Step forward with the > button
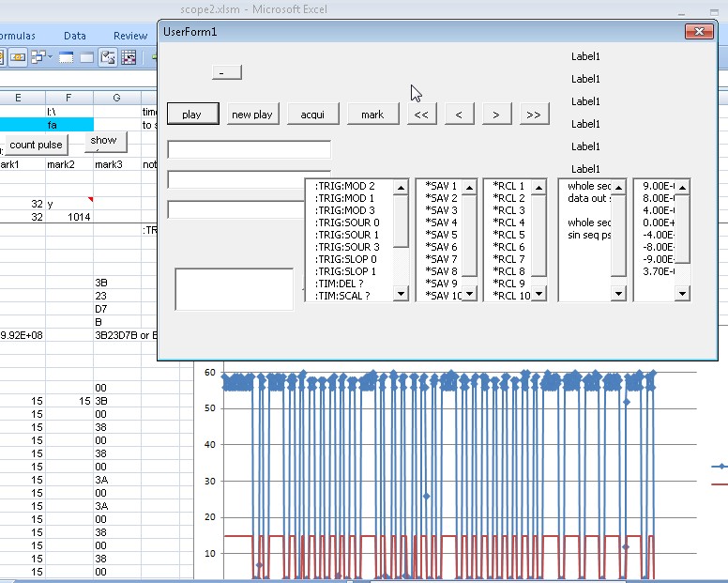 pos(496,114)
